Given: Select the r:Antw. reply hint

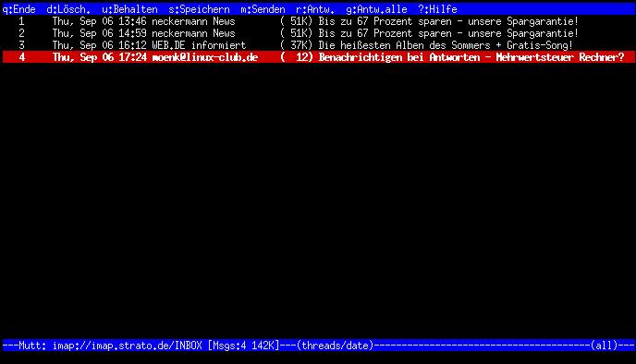Looking at the screenshot, I should pyautogui.click(x=315, y=9).
